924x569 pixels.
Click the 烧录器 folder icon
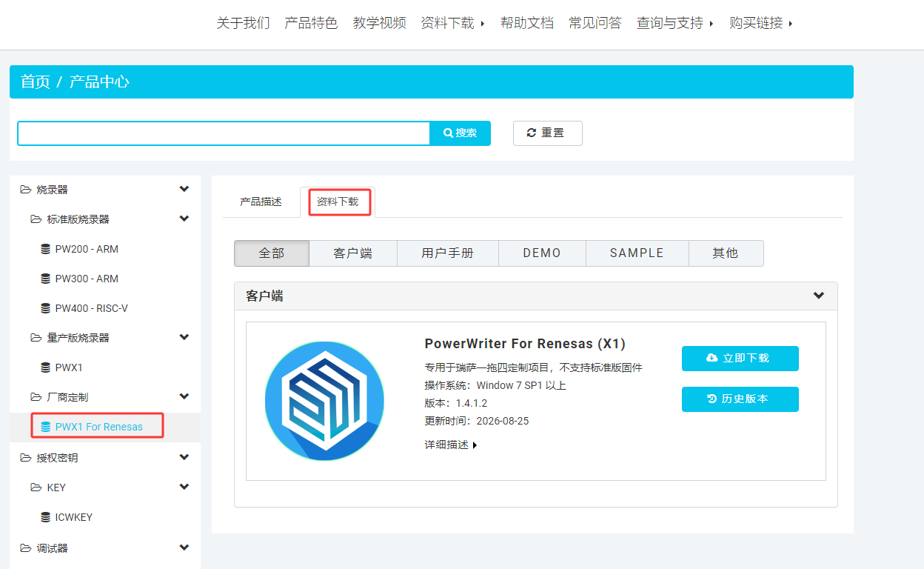pyautogui.click(x=26, y=190)
